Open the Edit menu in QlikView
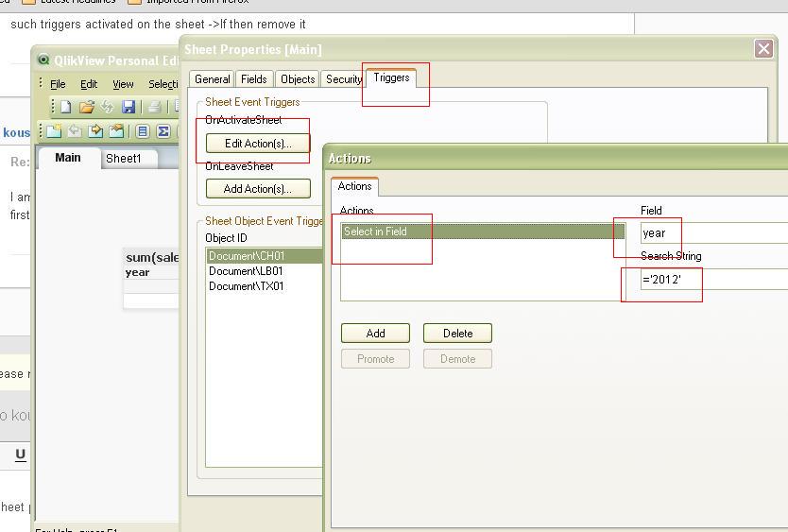 point(89,84)
